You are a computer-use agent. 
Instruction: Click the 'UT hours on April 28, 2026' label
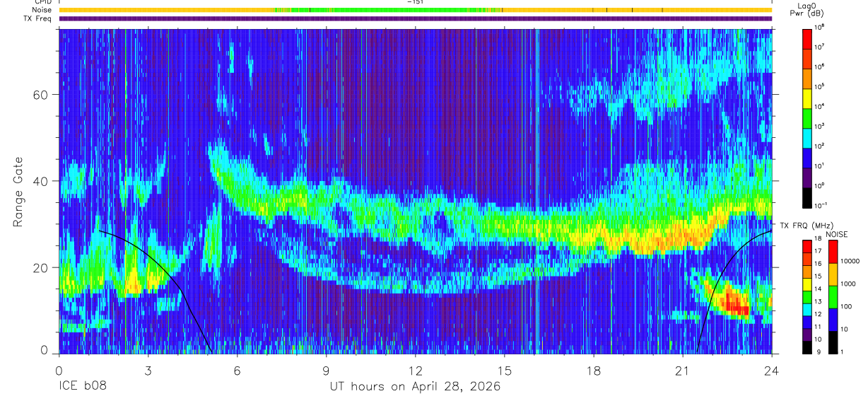[415, 386]
